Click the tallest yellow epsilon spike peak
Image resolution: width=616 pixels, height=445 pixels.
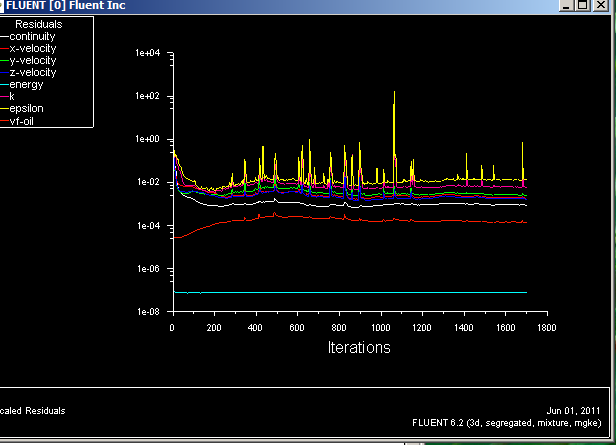(394, 92)
